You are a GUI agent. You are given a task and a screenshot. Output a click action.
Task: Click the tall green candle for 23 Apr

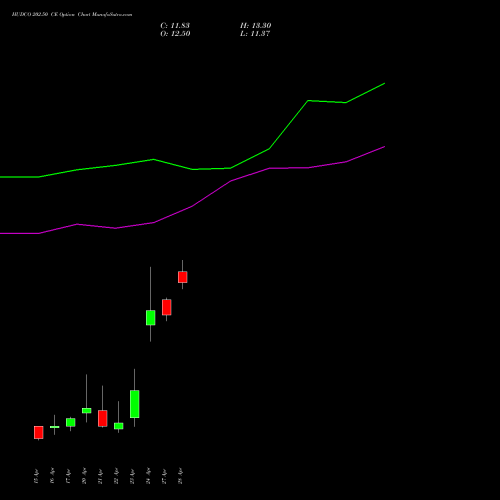(x=135, y=404)
